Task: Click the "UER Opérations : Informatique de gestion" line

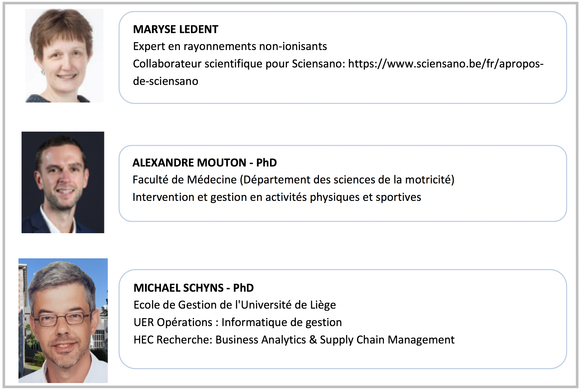Action: [238, 322]
